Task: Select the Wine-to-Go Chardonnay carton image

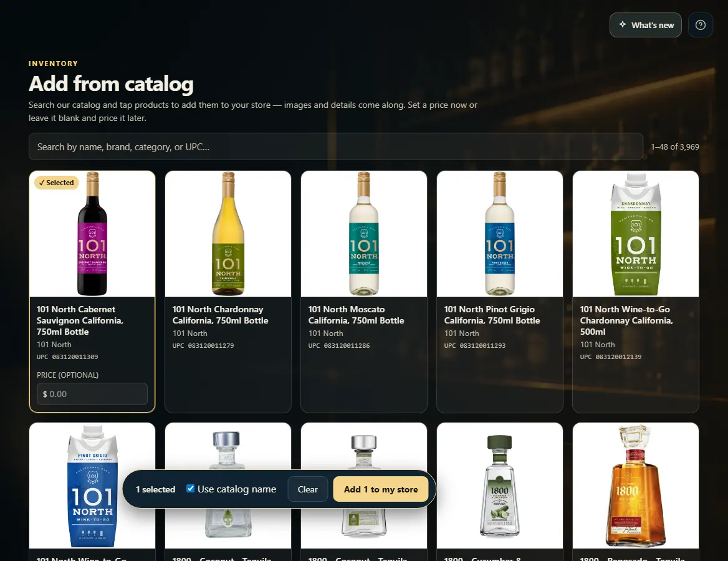Action: pyautogui.click(x=636, y=234)
